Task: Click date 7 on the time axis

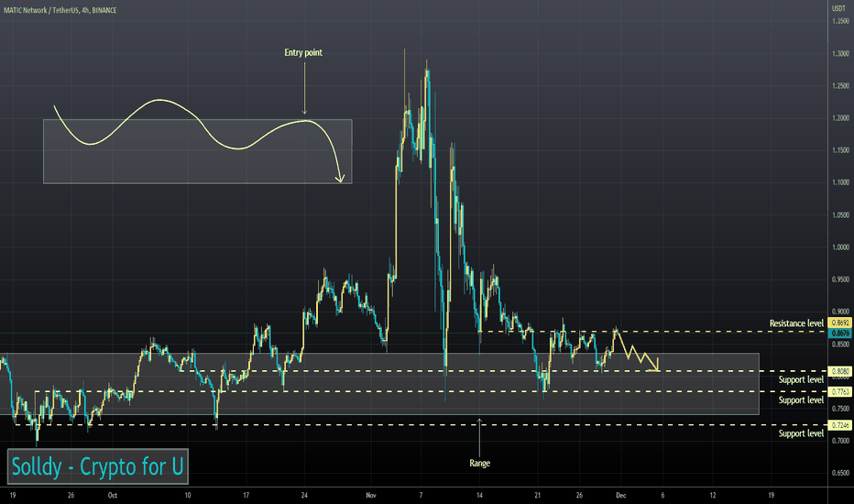Action: tap(421, 495)
